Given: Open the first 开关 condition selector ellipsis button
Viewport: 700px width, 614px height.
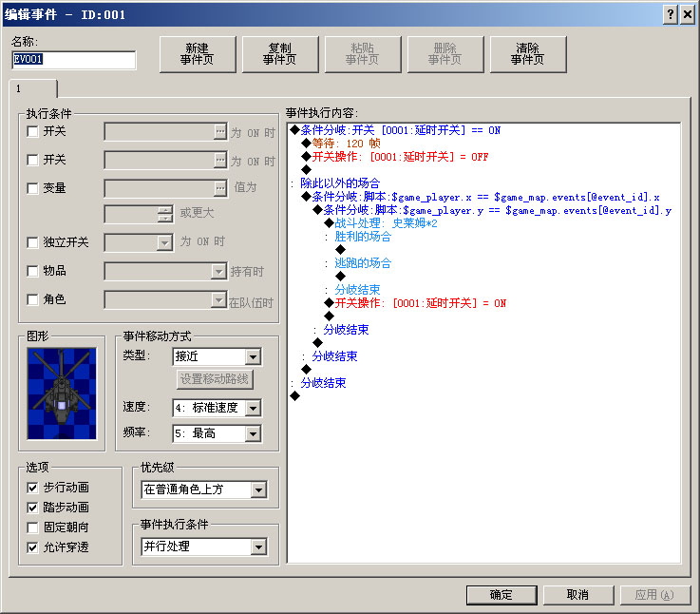Looking at the screenshot, I should (x=220, y=131).
